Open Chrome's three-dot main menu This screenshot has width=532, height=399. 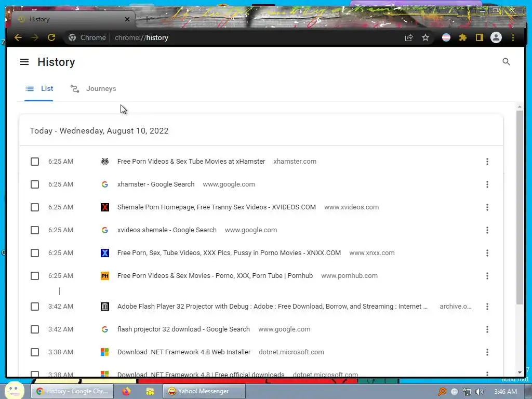coord(513,37)
